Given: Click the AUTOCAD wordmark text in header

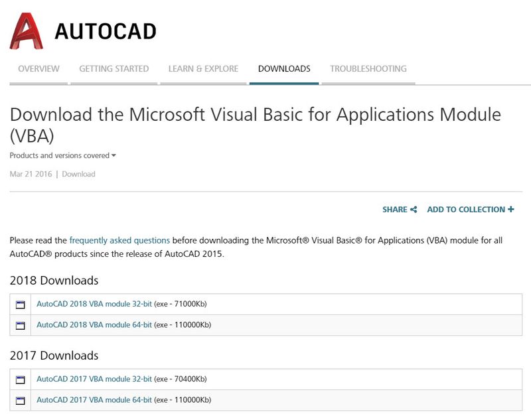Looking at the screenshot, I should coord(106,31).
